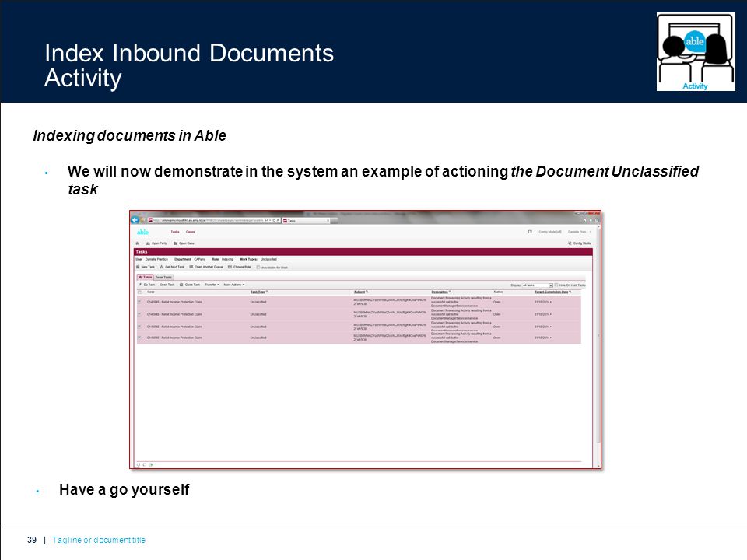Click the home icon beside Open Party
The height and width of the screenshot is (560, 747).
click(x=138, y=243)
